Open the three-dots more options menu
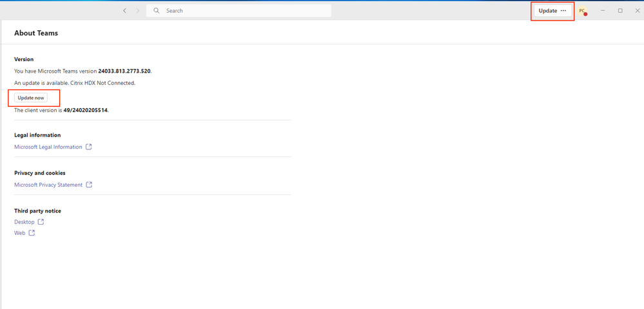This screenshot has height=309, width=644. (563, 11)
